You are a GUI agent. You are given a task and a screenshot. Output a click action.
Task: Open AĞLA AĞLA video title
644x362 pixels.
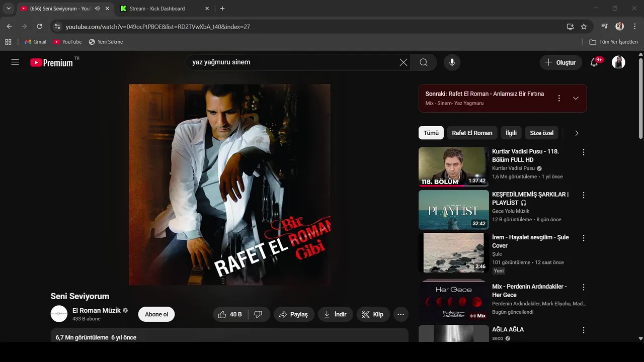pyautogui.click(x=508, y=329)
